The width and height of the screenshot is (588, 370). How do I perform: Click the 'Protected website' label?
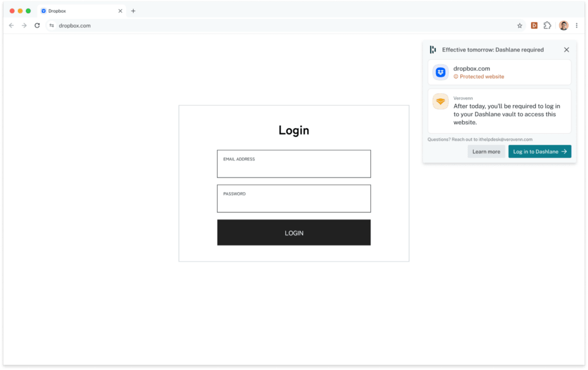482,76
